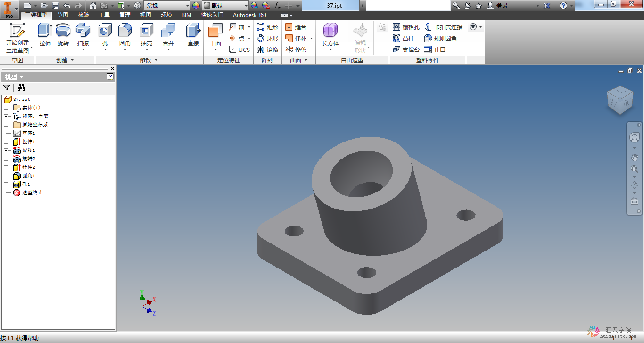Click the 登录 sign-in button
This screenshot has width=644, height=343.
tap(498, 6)
